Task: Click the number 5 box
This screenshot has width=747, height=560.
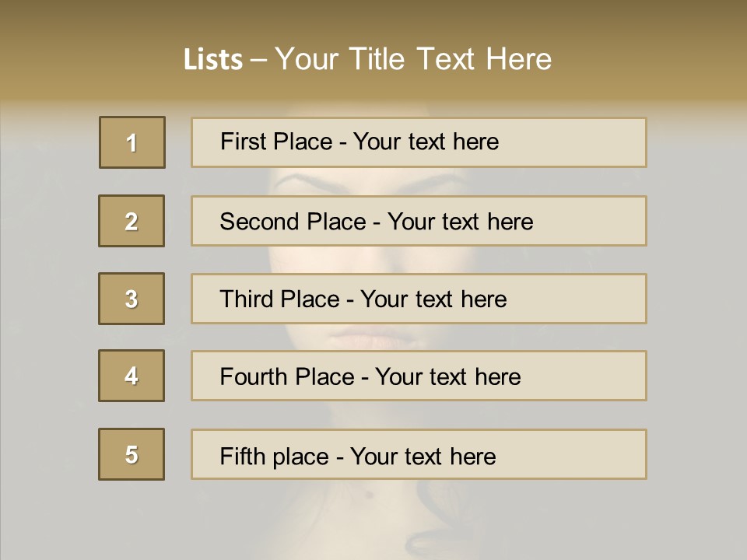Action: [132, 454]
